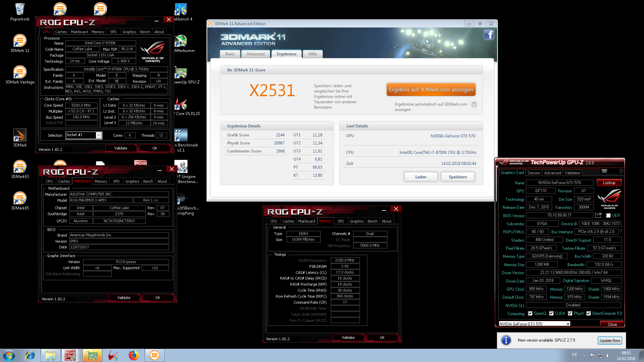The image size is (644, 362).
Task: Toggle the OpenCL checkbox
Action: [x=530, y=313]
